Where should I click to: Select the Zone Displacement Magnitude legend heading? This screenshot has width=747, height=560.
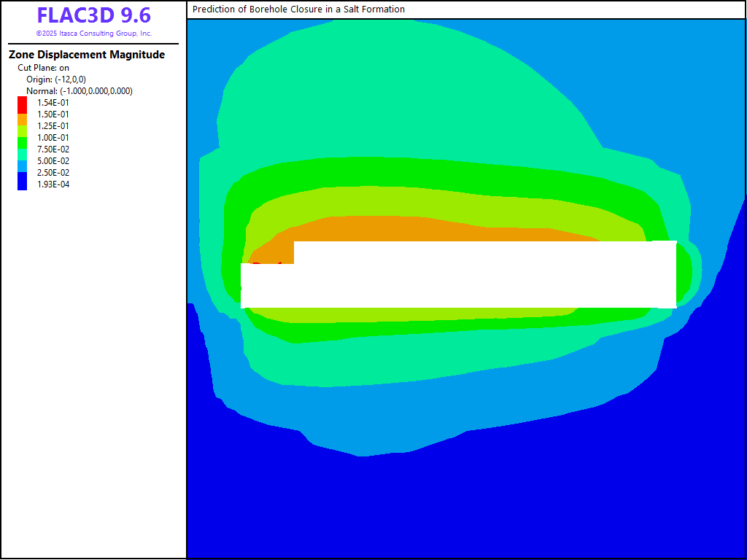[x=86, y=55]
